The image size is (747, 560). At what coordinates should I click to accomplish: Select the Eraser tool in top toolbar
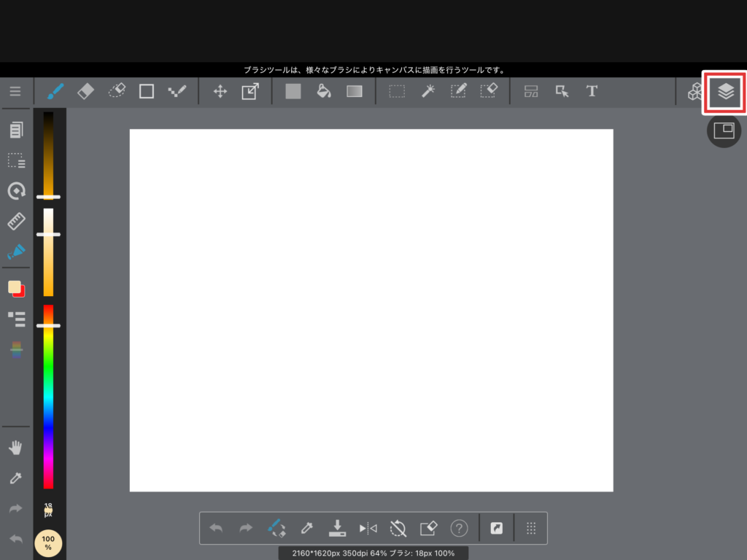(85, 91)
